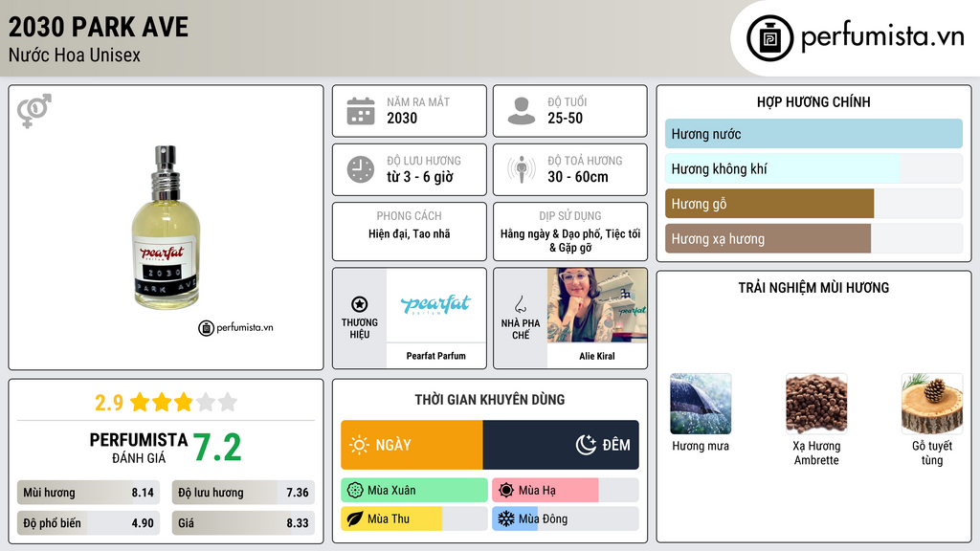Viewport: 980px width, 551px height.
Task: Click the 2030 PARK AVE title
Action: click(x=99, y=27)
